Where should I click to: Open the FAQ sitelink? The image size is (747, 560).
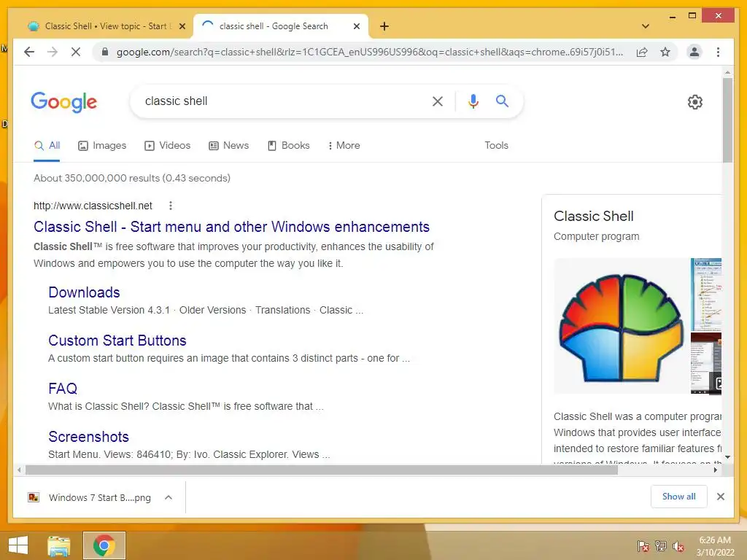(x=63, y=389)
